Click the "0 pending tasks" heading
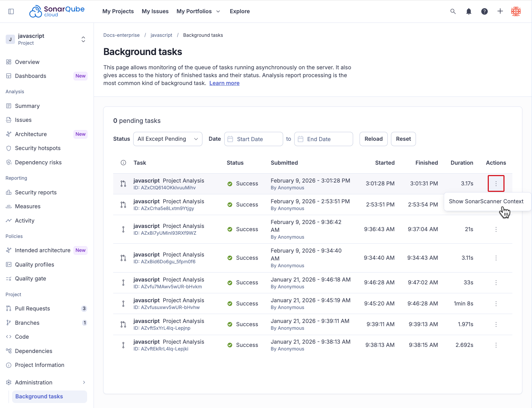Viewport: 532px width, 408px height. click(137, 121)
